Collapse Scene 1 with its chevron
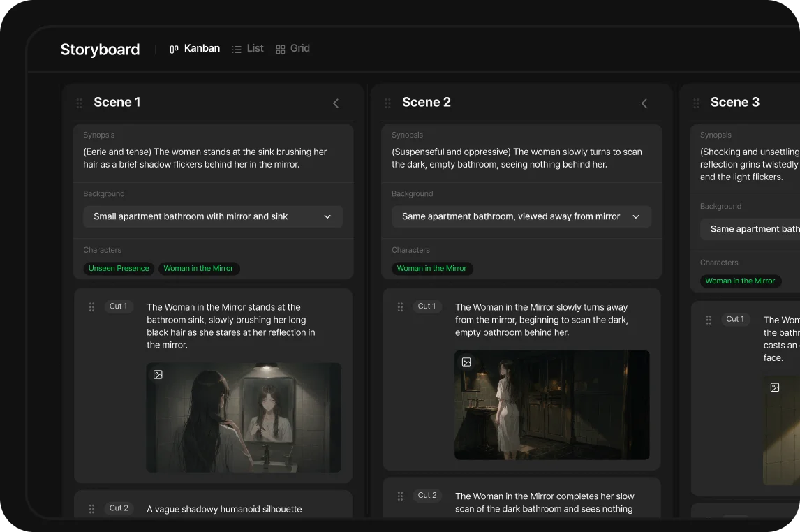This screenshot has width=800, height=532. 336,103
